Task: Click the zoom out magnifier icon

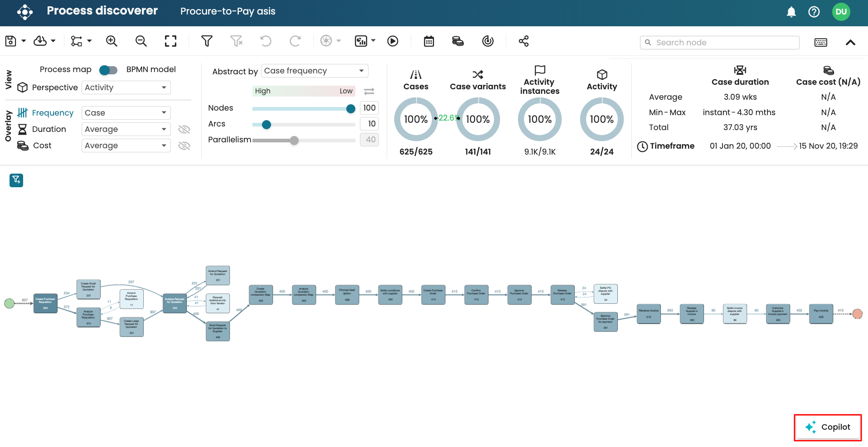Action: coord(141,41)
